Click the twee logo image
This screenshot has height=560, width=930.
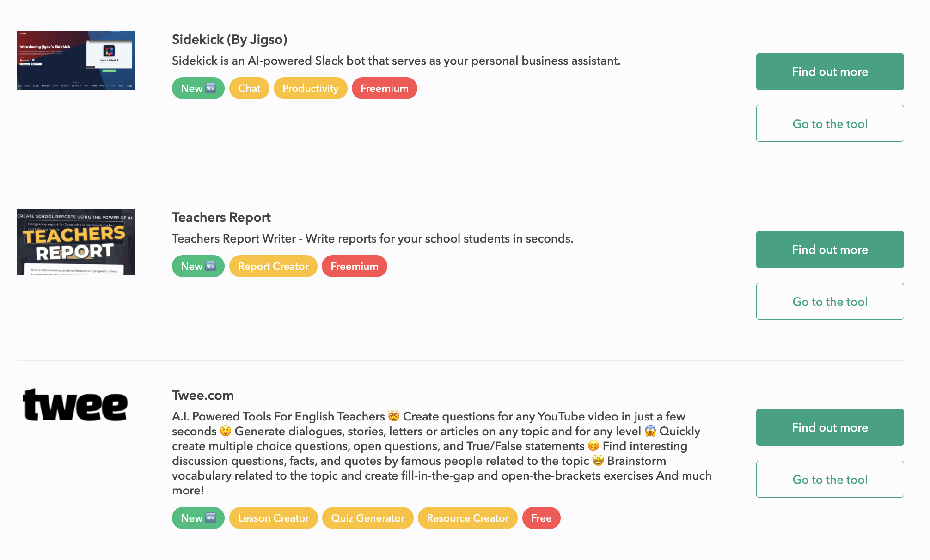(75, 405)
